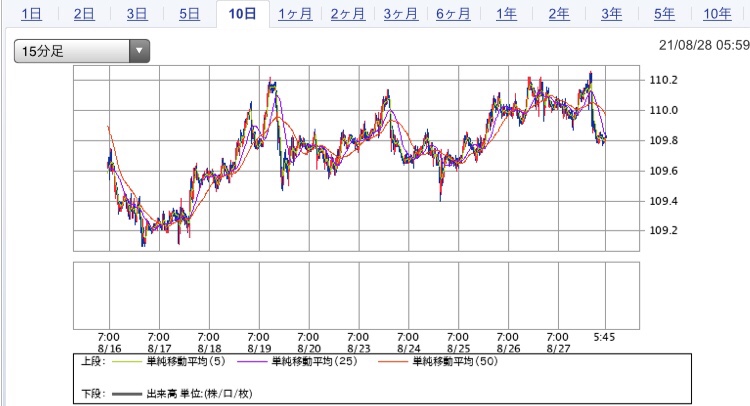Click the 上段: legend heading
The image size is (750, 406).
coord(93,362)
